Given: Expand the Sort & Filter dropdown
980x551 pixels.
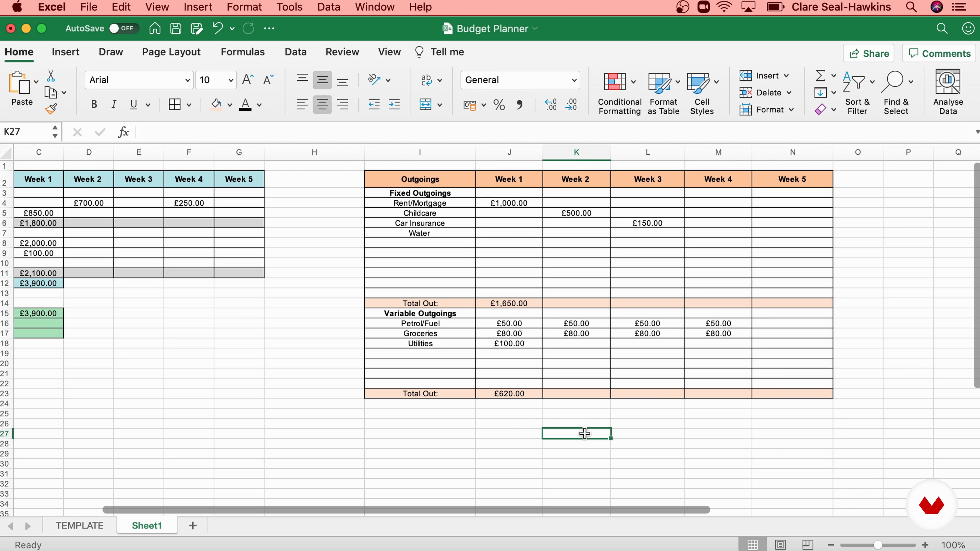Looking at the screenshot, I should click(872, 82).
